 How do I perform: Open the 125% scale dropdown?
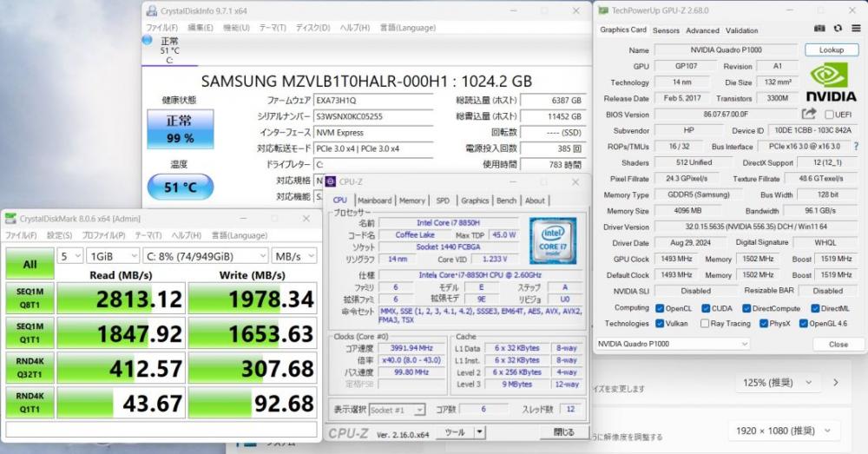[777, 383]
